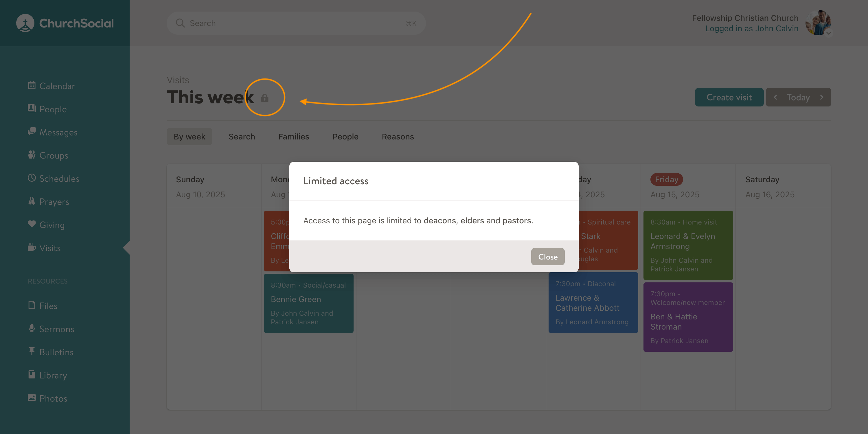868x434 pixels.
Task: Select Photos label in sidebar
Action: tap(53, 398)
